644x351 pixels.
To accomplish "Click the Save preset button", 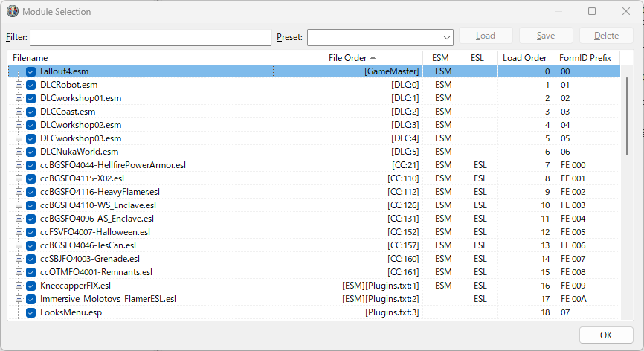I will 546,36.
